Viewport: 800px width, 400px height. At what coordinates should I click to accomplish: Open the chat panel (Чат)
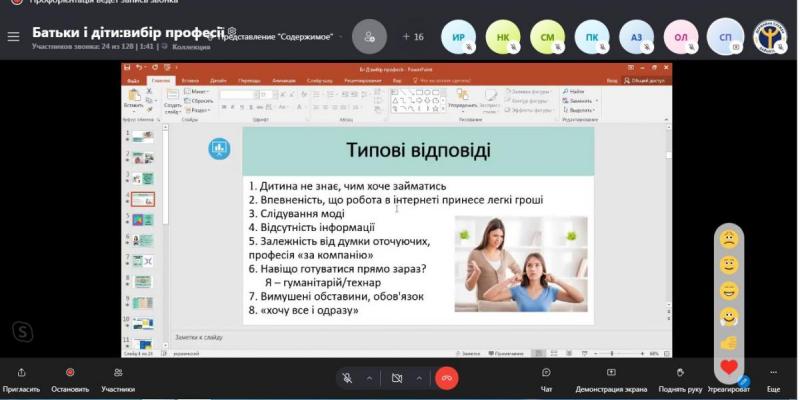[546, 377]
